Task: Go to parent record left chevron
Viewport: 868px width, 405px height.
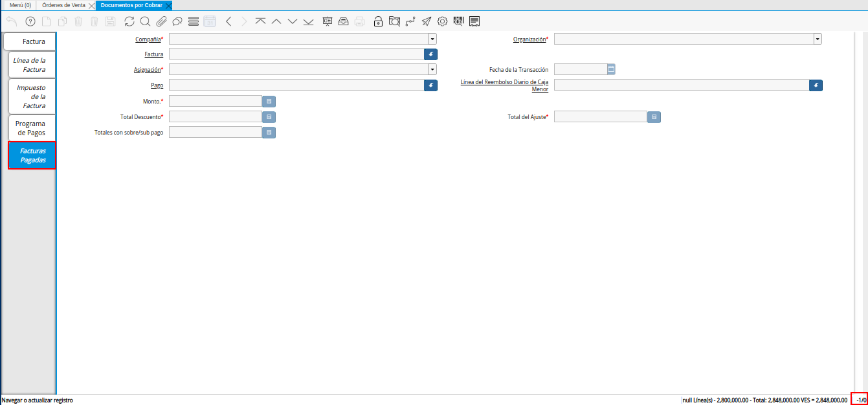Action: click(228, 21)
